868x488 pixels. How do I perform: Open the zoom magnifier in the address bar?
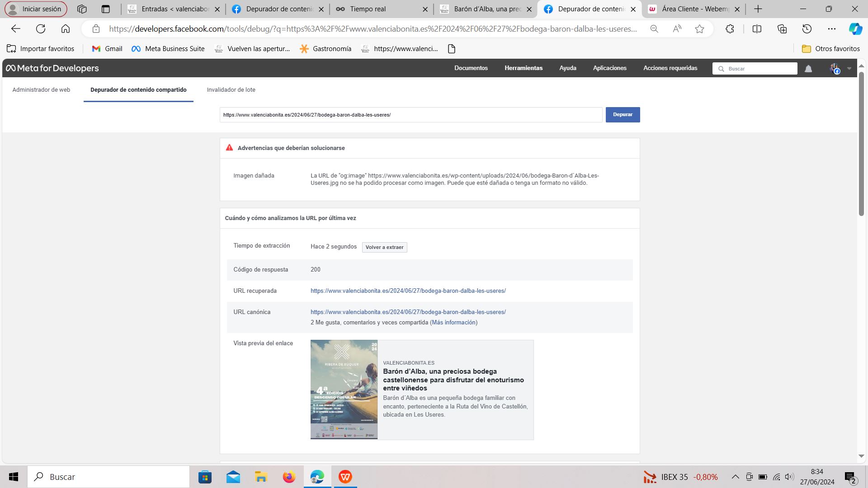coord(654,29)
